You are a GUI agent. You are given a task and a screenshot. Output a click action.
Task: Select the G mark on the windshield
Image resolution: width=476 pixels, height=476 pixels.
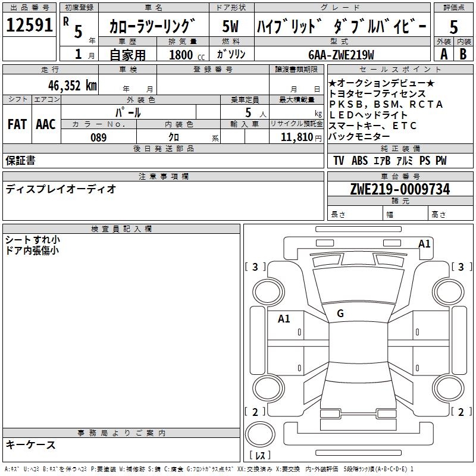click(x=340, y=314)
